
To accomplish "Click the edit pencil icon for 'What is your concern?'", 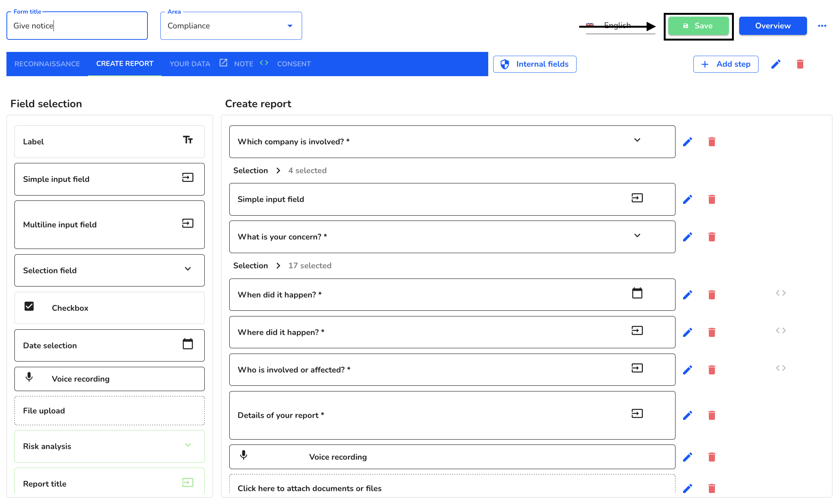I will 688,236.
